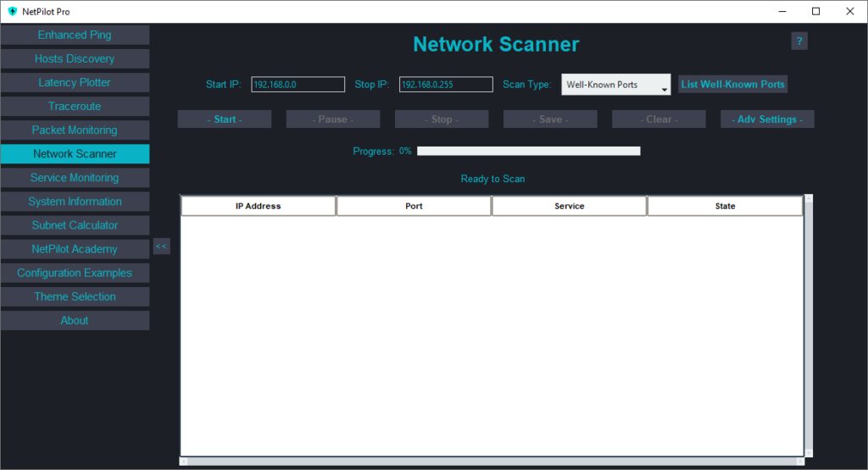
Task: Open Configuration Examples
Action: [x=75, y=273]
